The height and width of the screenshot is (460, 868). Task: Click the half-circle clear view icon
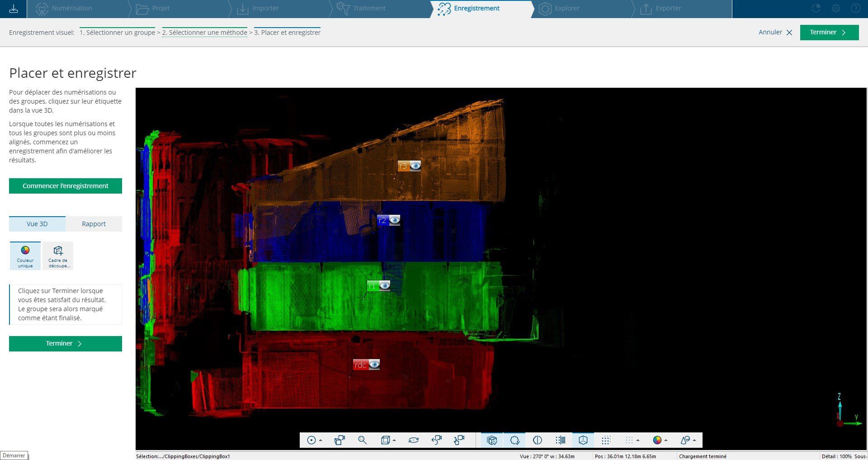pos(538,440)
